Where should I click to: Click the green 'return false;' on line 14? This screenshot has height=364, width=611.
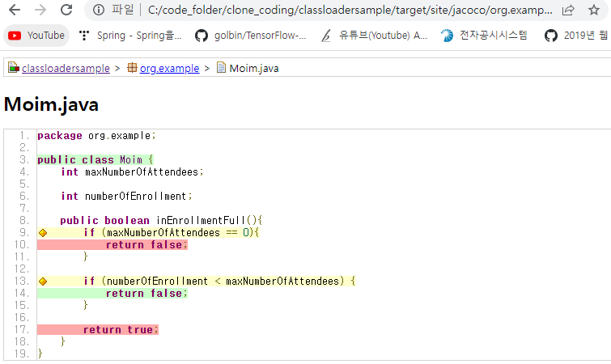[x=146, y=293]
